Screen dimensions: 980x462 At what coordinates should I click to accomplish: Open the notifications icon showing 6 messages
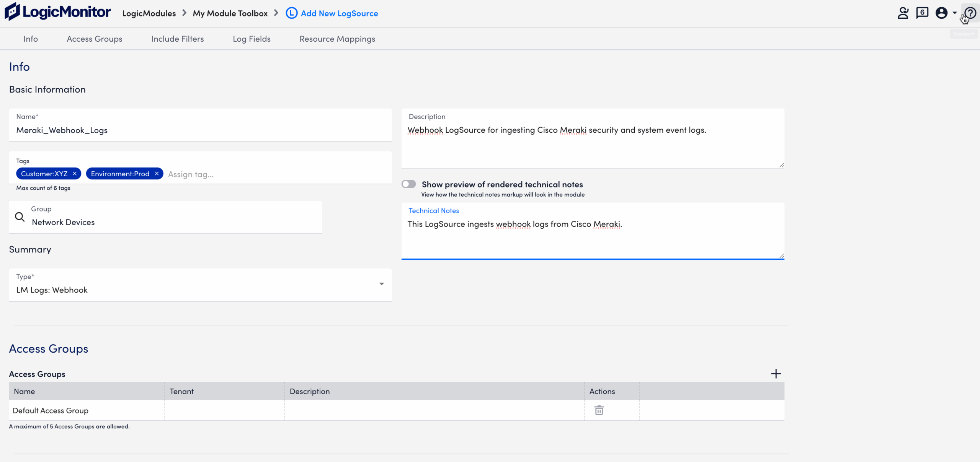pos(922,12)
